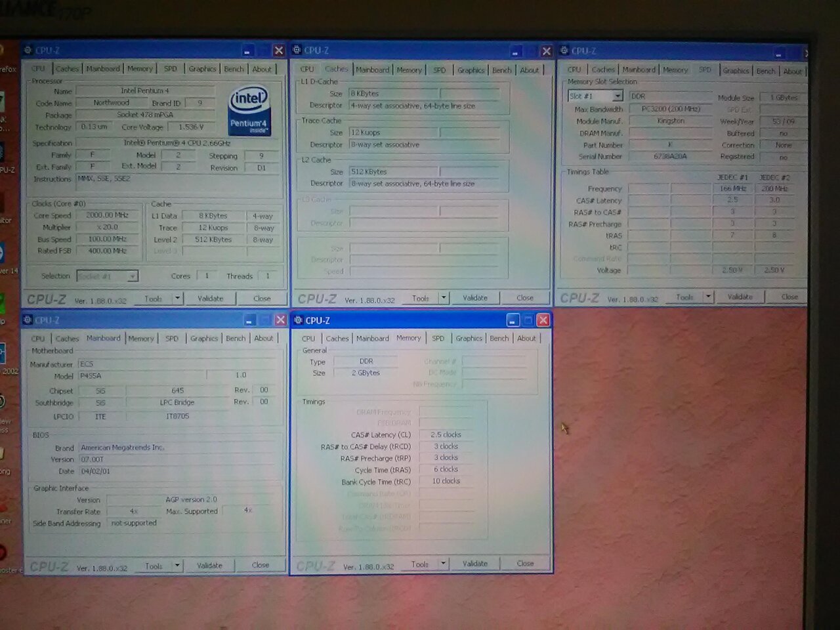The image size is (840, 630).
Task: Open the Memory tab in the Caches window
Action: (409, 70)
